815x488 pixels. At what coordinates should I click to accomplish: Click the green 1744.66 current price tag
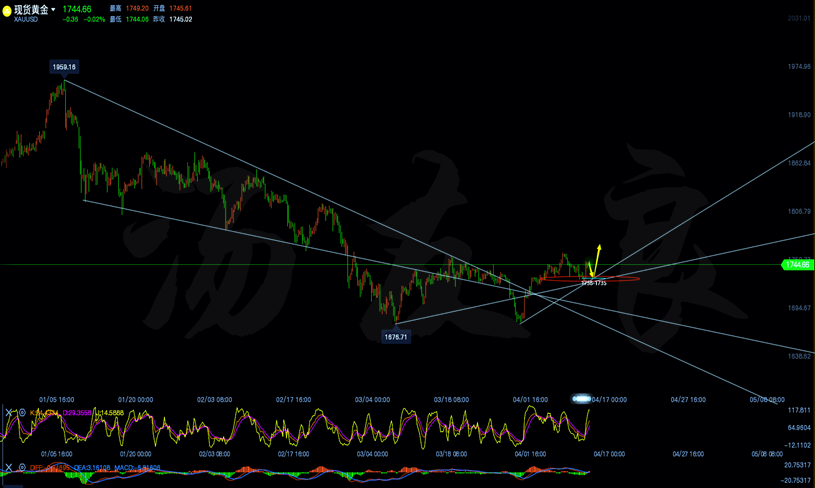[797, 265]
